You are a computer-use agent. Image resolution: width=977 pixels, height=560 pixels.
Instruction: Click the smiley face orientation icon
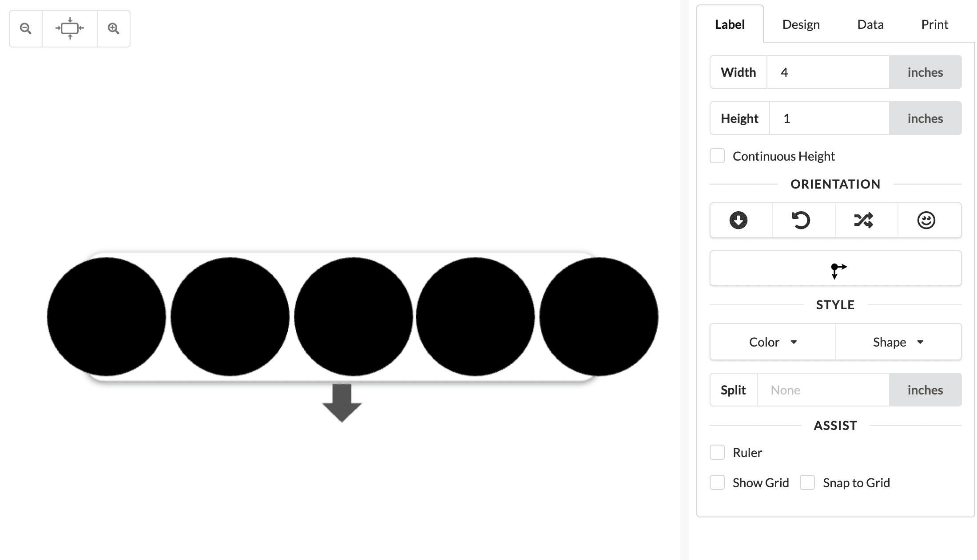point(926,220)
